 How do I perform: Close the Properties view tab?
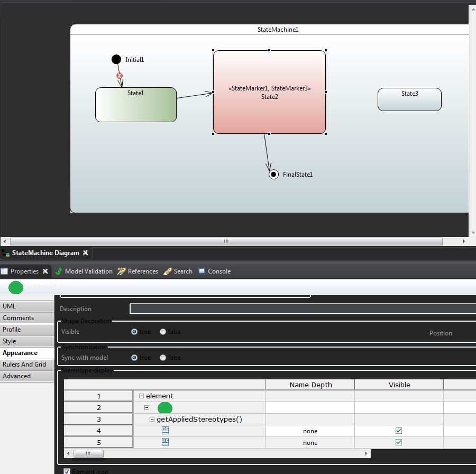click(45, 271)
